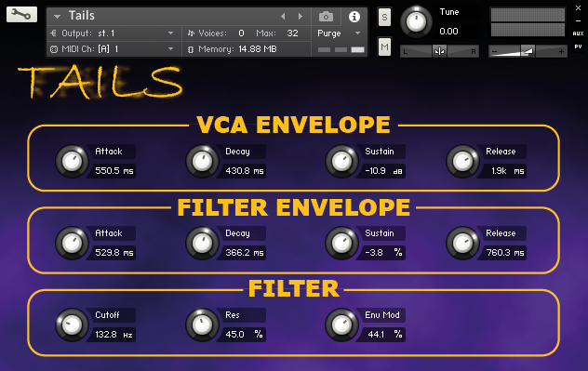The width and height of the screenshot is (588, 371).
Task: Open instrument edit mode with wrench icon
Action: pos(21,15)
